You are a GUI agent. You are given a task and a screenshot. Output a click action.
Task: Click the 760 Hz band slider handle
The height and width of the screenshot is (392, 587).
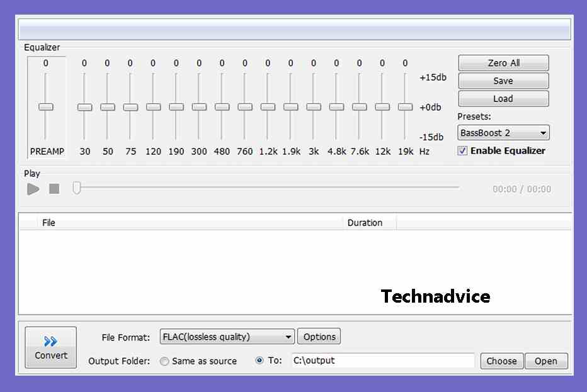pos(245,107)
